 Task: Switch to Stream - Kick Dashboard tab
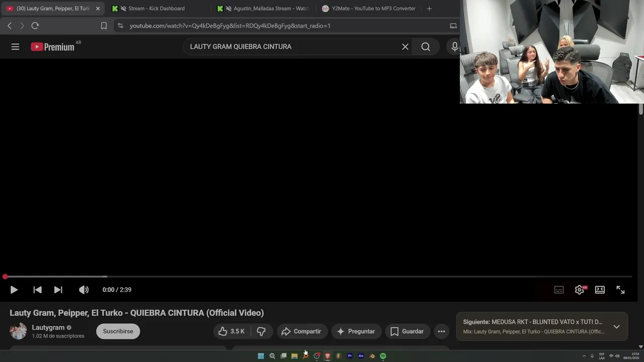click(x=156, y=9)
